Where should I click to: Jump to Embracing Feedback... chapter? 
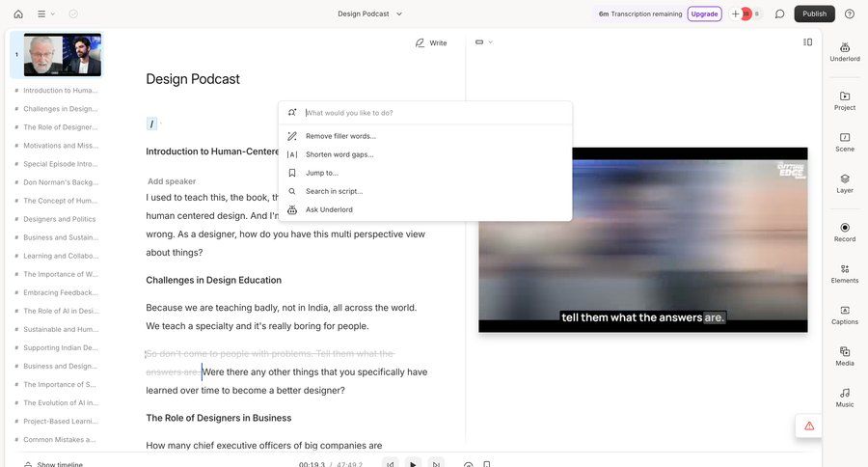[x=61, y=292]
